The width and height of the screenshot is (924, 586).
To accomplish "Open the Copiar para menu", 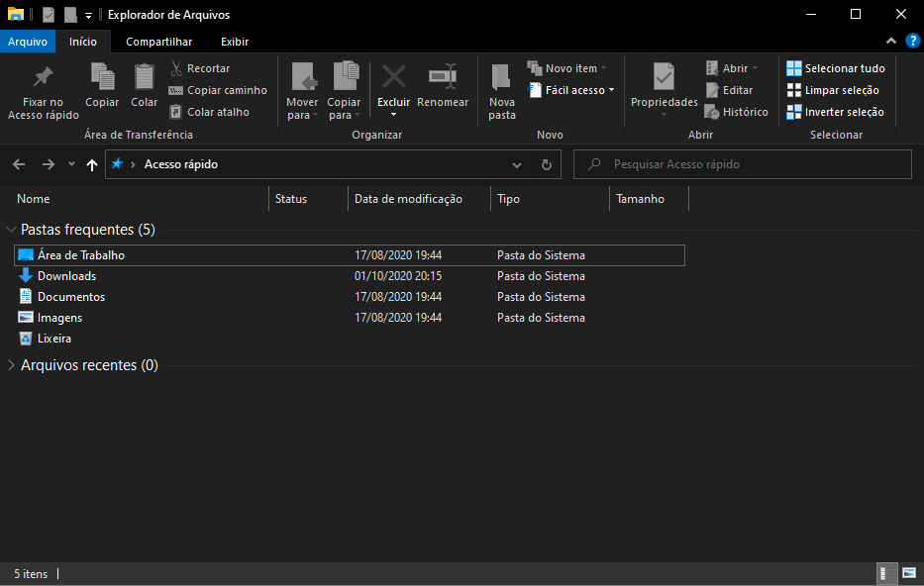I will pos(344,92).
